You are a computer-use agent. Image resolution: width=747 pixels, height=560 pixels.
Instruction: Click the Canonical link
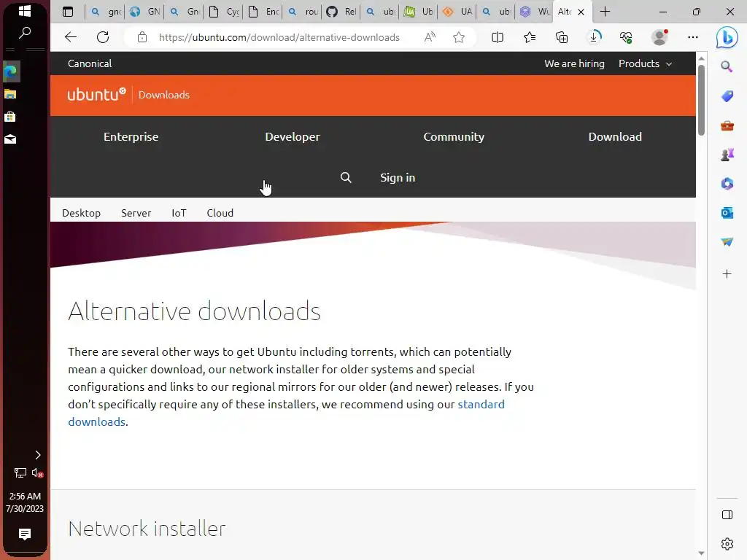(90, 63)
